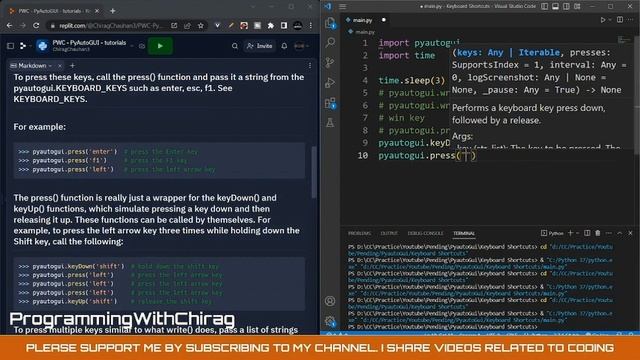The image size is (640, 360).
Task: Split the VS Code editor right
Action: tap(620, 20)
